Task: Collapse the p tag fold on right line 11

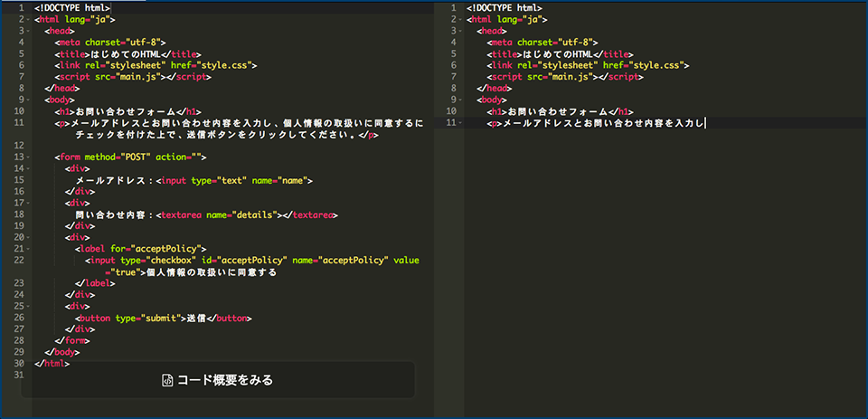Action: [x=459, y=122]
